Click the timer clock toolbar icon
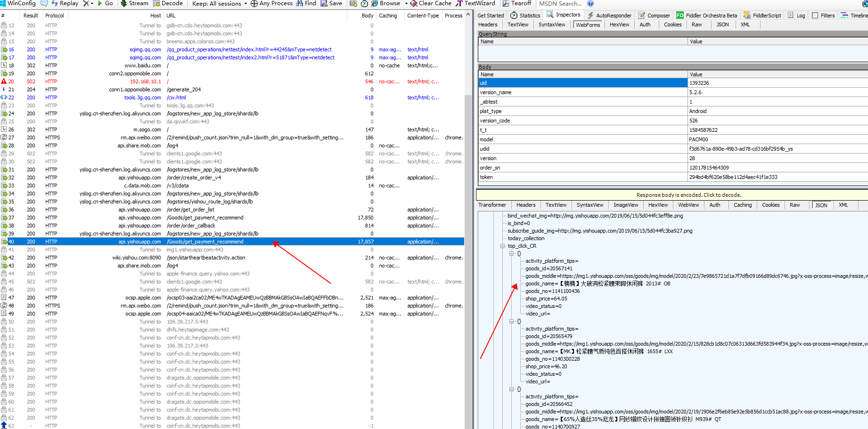Viewport: 868px width, 429px height. tap(364, 3)
